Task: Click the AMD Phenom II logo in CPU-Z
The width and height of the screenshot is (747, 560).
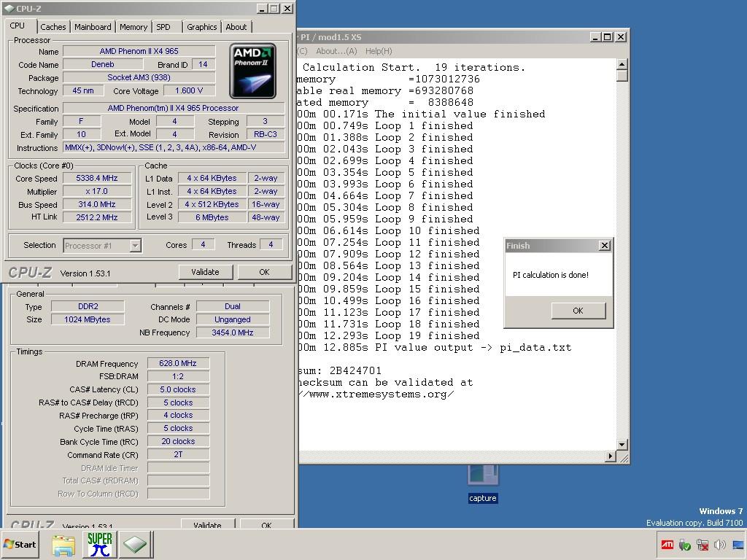Action: tap(252, 71)
